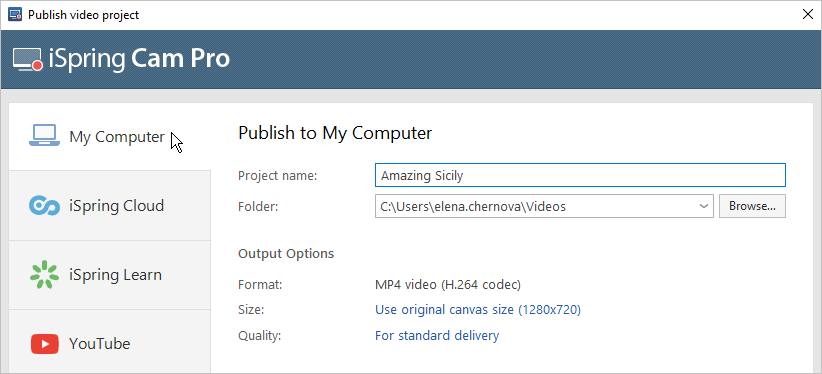
Task: Click the 'Output Options' heading
Action: pyautogui.click(x=286, y=254)
